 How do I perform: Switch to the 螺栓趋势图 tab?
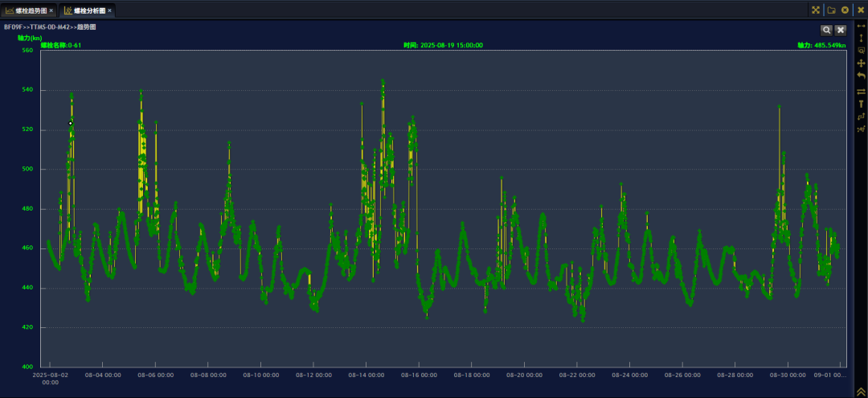click(29, 10)
